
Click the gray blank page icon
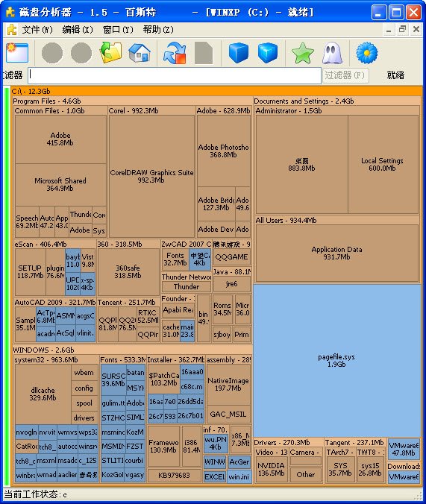pos(204,53)
